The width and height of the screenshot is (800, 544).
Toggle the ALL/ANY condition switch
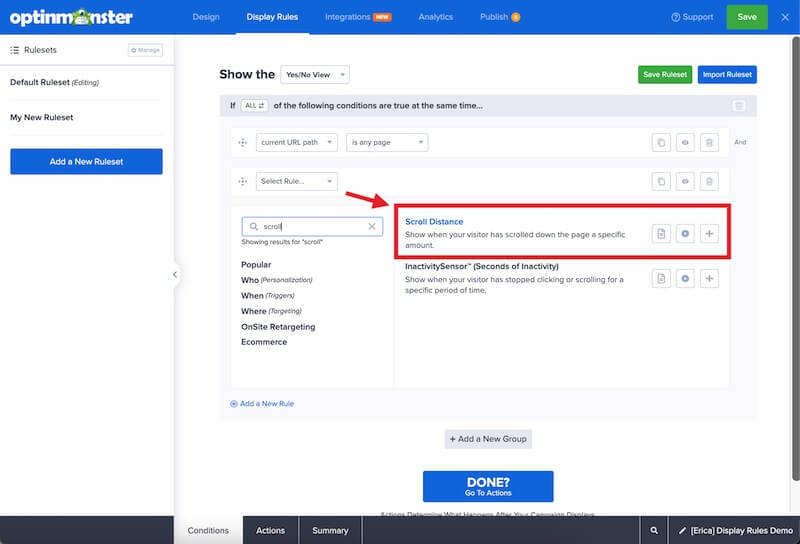[254, 105]
